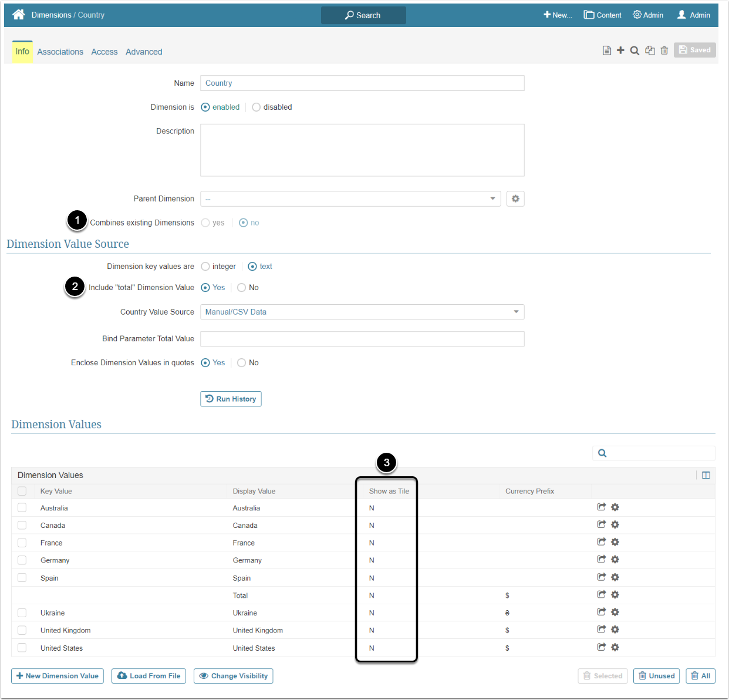This screenshot has height=700, width=729.
Task: Open gear settings for Spain row
Action: coord(615,577)
